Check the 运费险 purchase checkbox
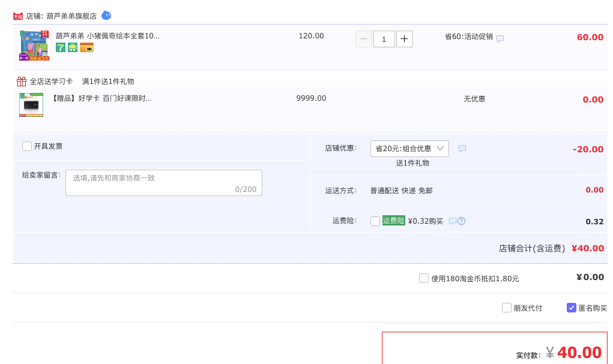Viewport: 613px width, 364px height. tap(375, 221)
